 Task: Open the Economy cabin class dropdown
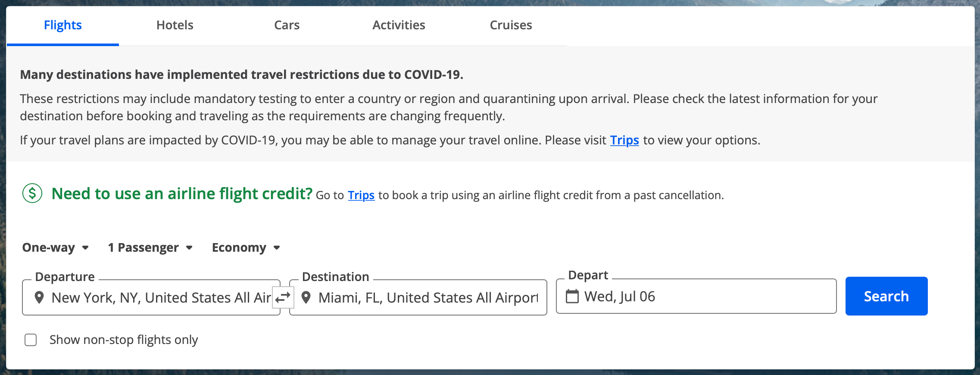coord(245,247)
